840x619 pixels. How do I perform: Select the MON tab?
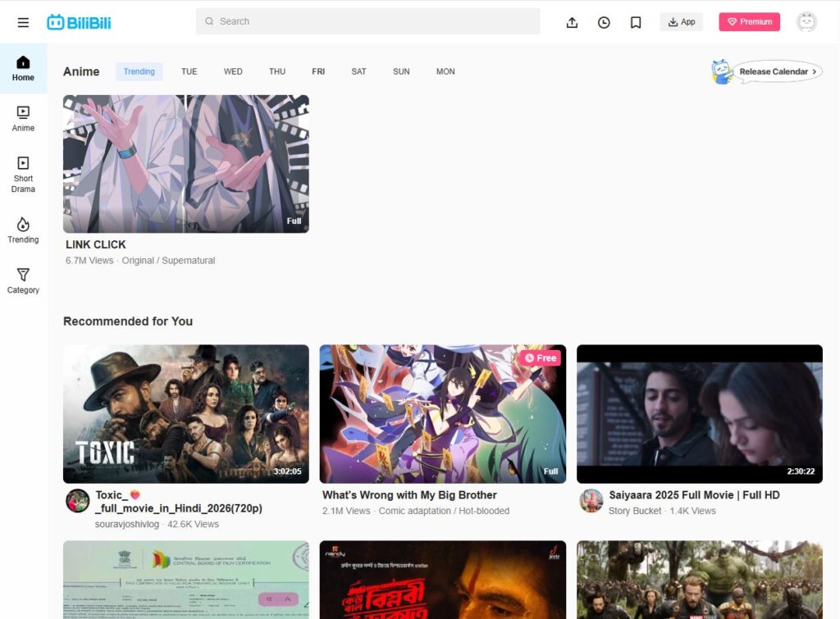pos(445,71)
